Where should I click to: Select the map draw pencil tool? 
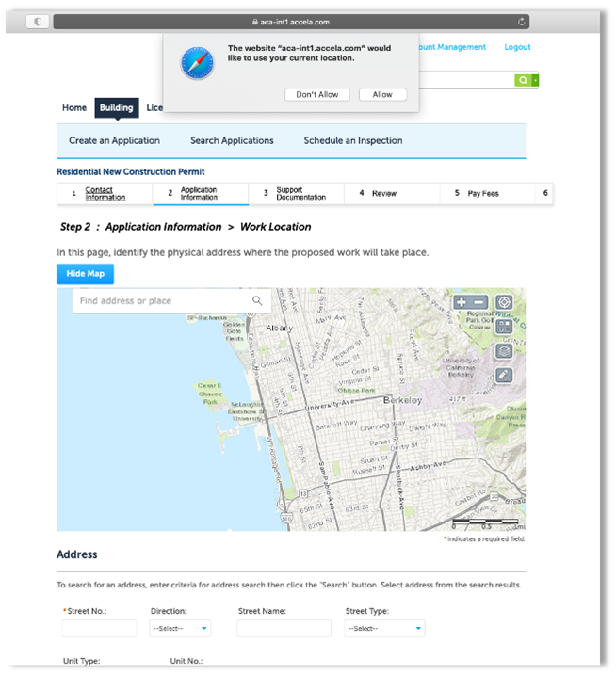click(x=504, y=375)
